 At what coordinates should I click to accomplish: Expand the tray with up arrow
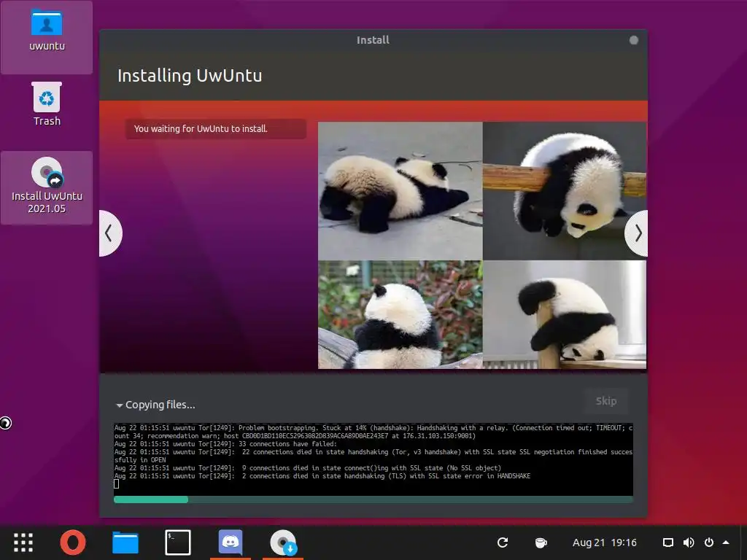(x=726, y=542)
